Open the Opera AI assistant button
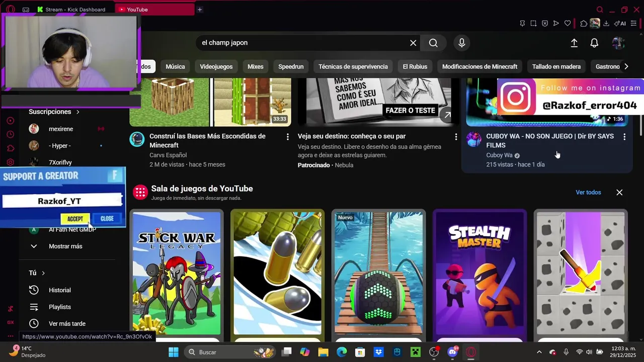The height and width of the screenshot is (362, 644). pyautogui.click(x=620, y=24)
